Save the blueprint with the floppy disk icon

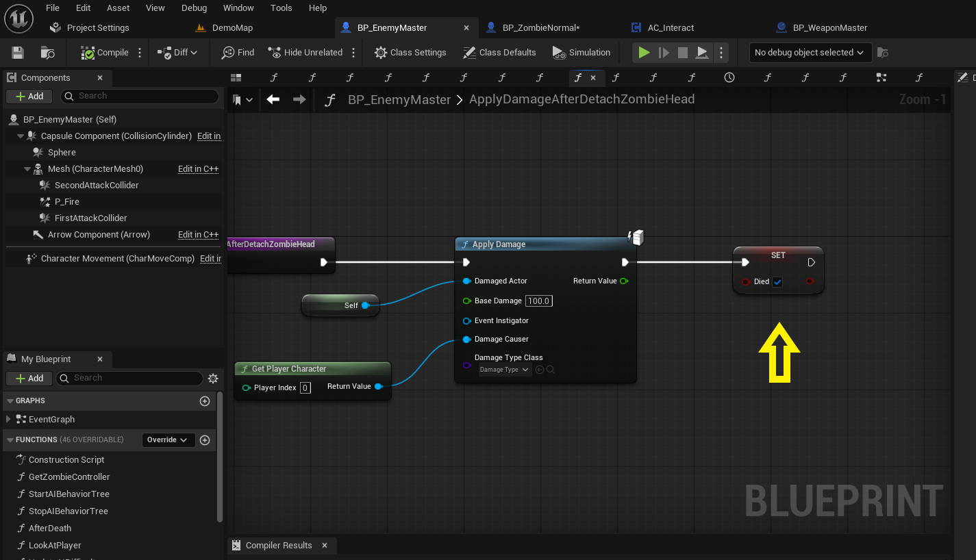click(x=18, y=53)
